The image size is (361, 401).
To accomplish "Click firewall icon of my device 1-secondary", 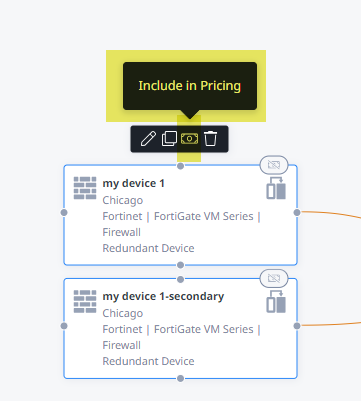I will 85,301.
